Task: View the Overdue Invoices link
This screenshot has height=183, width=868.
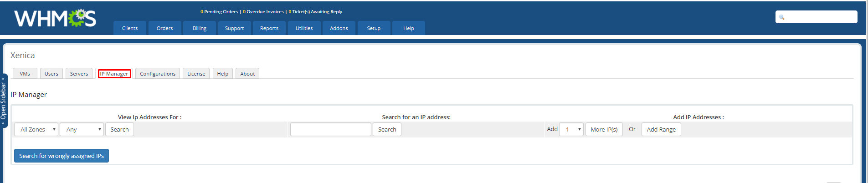Action: coord(263,12)
